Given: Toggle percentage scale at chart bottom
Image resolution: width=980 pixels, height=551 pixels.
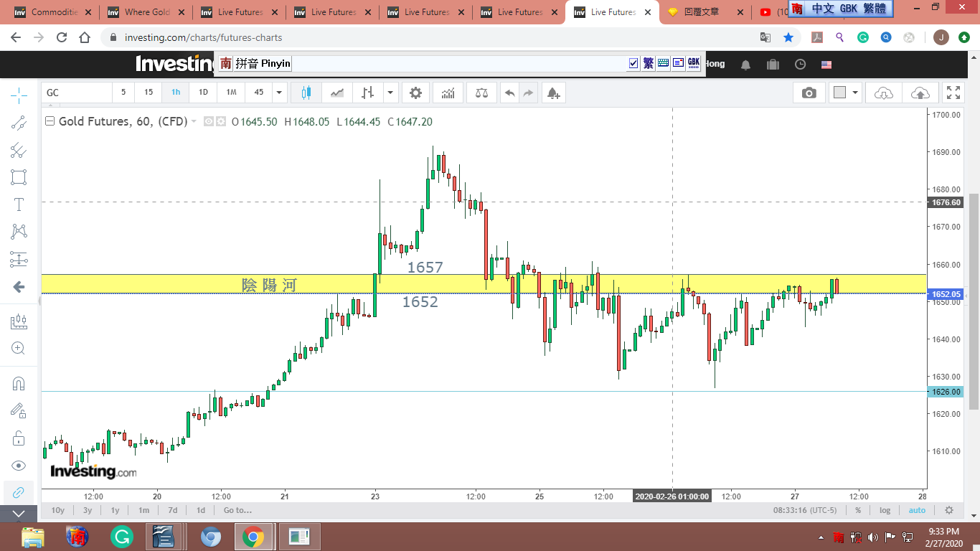Looking at the screenshot, I should coord(858,510).
